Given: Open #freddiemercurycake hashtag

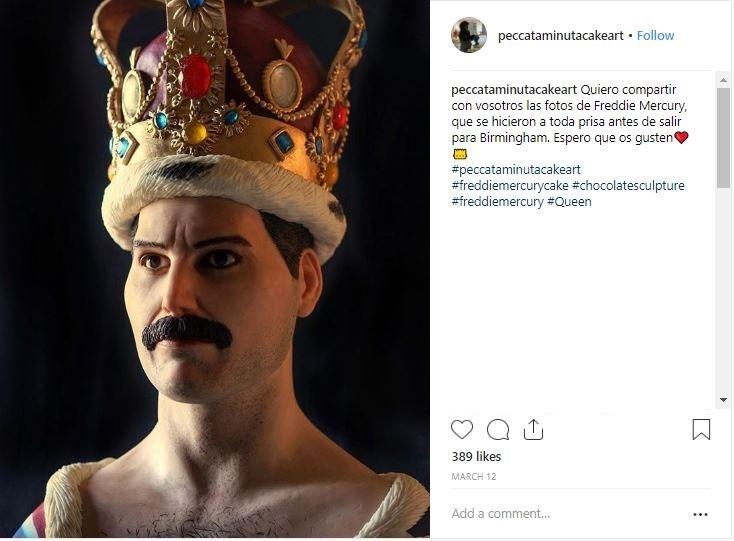Looking at the screenshot, I should (510, 185).
